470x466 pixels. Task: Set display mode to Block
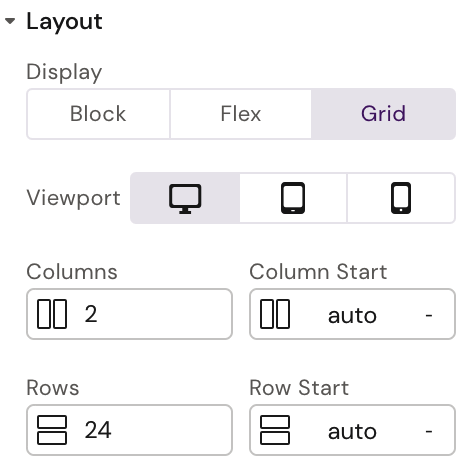tap(98, 114)
